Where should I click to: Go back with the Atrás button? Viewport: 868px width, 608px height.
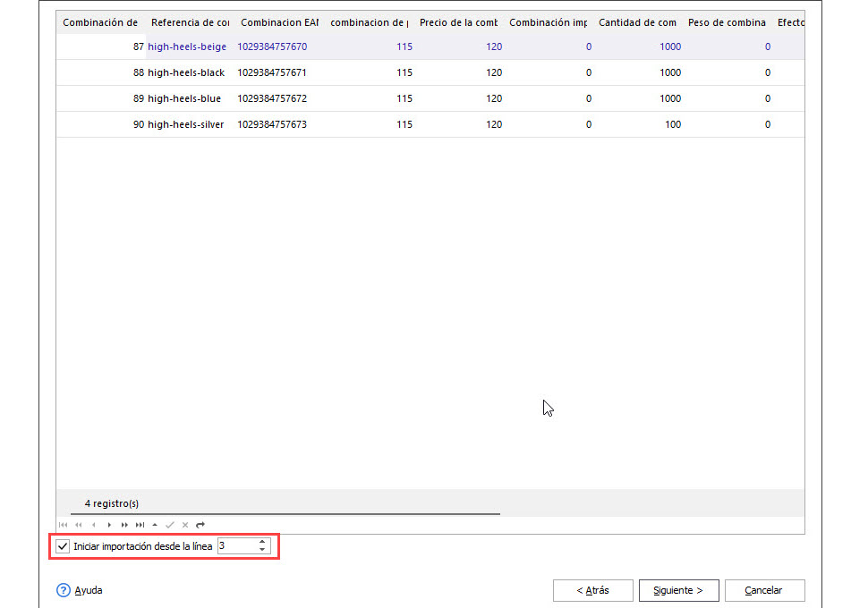coord(593,590)
